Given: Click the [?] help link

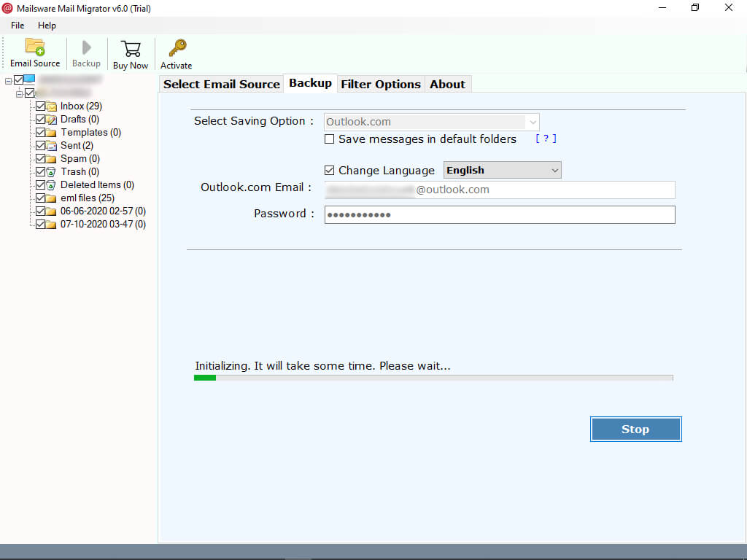Looking at the screenshot, I should [546, 138].
